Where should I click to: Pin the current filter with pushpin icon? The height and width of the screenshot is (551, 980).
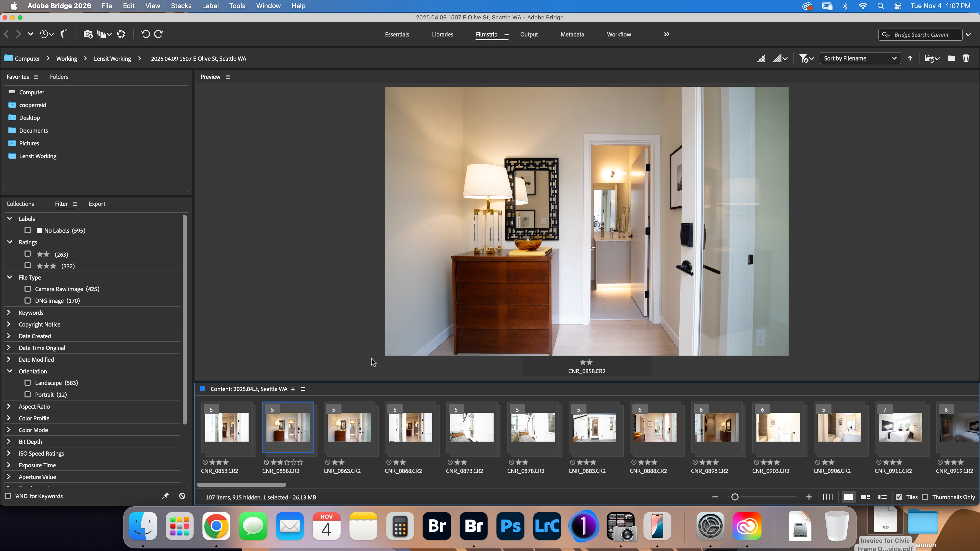[x=165, y=496]
